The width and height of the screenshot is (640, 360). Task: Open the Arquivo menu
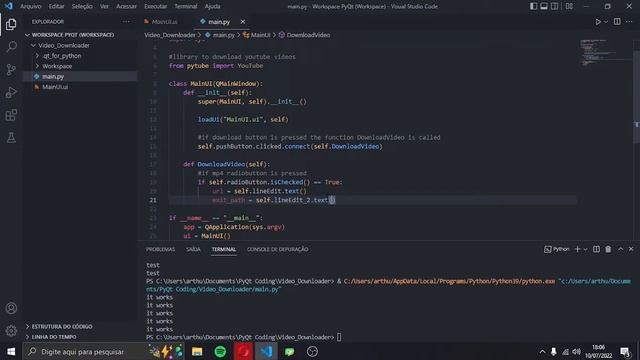pos(31,6)
